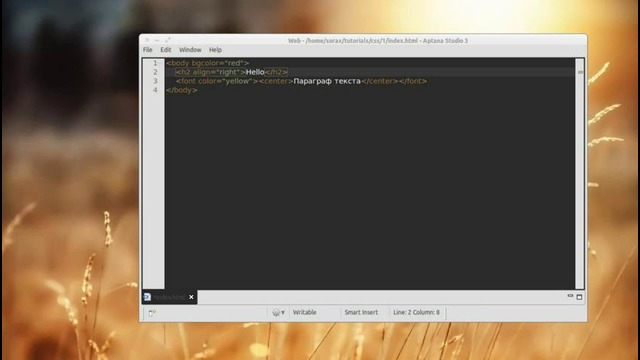640x360 pixels.
Task: Click line number 1 in the gutter
Action: pyautogui.click(x=155, y=63)
